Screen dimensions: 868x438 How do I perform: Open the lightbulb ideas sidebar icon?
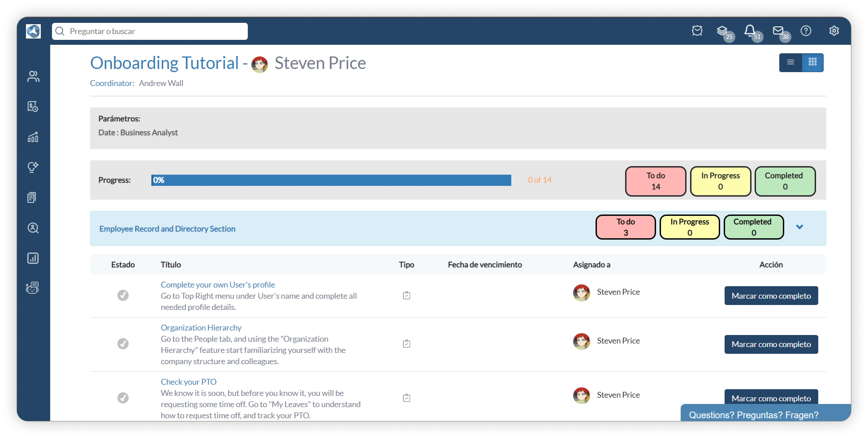33,167
